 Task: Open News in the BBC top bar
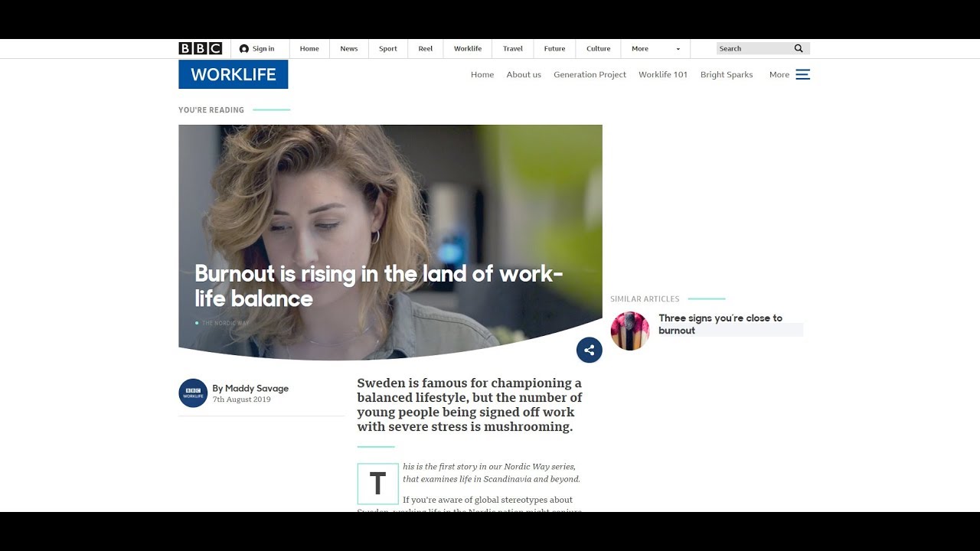[349, 49]
